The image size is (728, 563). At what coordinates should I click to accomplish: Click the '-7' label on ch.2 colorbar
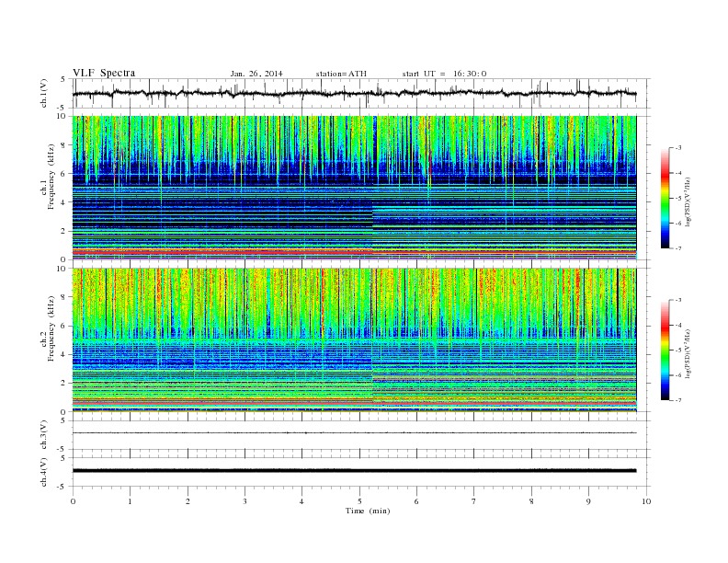click(x=677, y=400)
